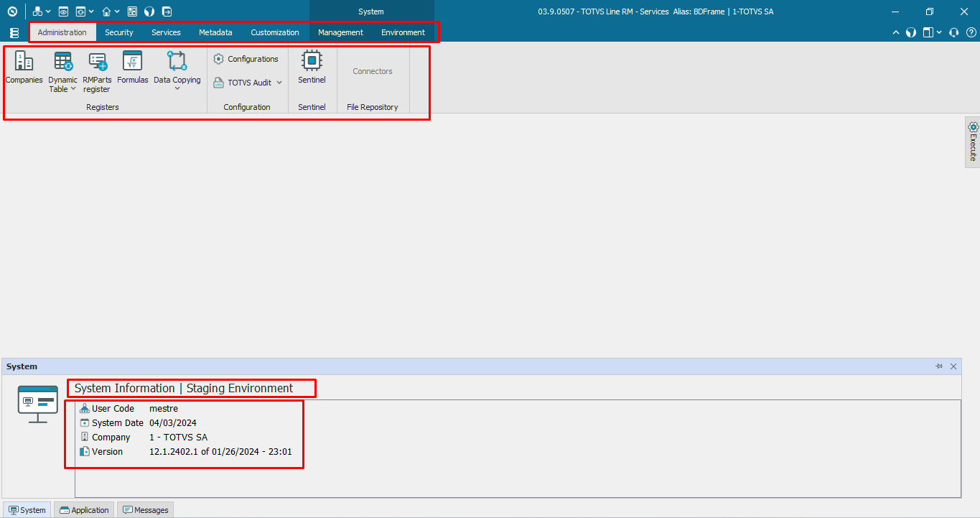Click the network modules icon in quick toolbar
This screenshot has height=518, width=980.
click(x=37, y=11)
